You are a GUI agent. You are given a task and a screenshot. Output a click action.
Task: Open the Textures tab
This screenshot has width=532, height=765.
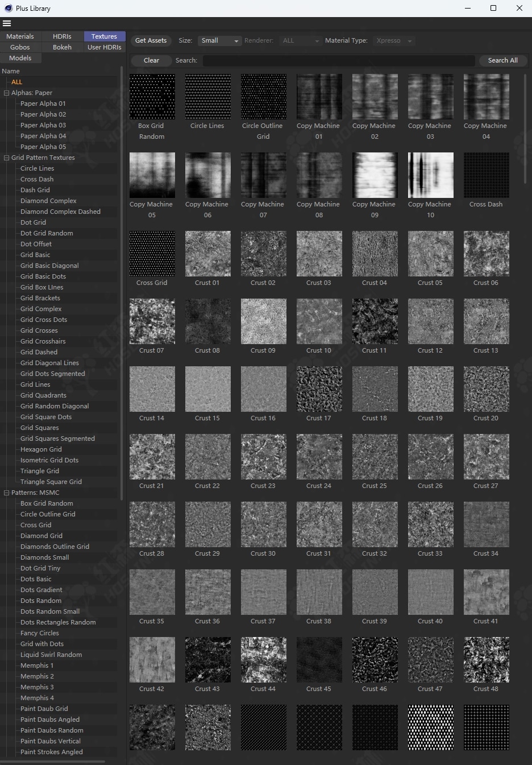(x=105, y=36)
